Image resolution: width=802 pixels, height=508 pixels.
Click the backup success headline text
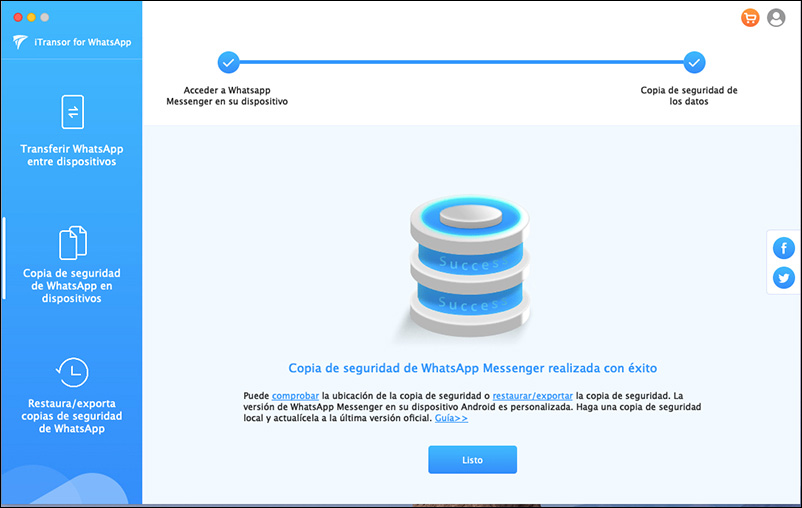click(x=473, y=368)
